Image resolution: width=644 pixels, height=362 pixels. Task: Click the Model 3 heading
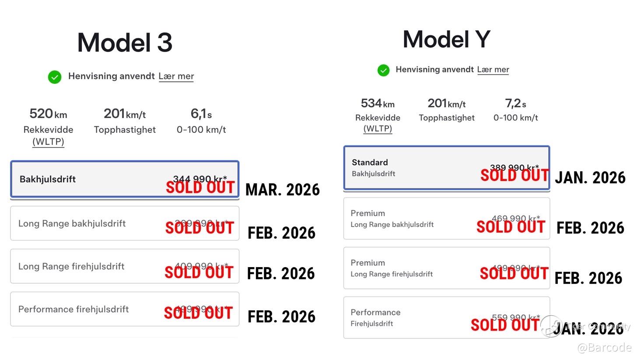tap(125, 43)
